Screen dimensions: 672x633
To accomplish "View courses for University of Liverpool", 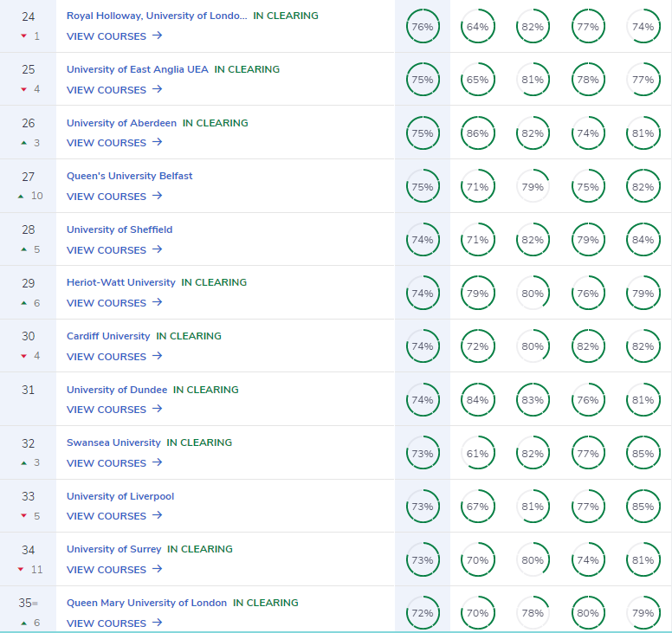I will [x=114, y=516].
